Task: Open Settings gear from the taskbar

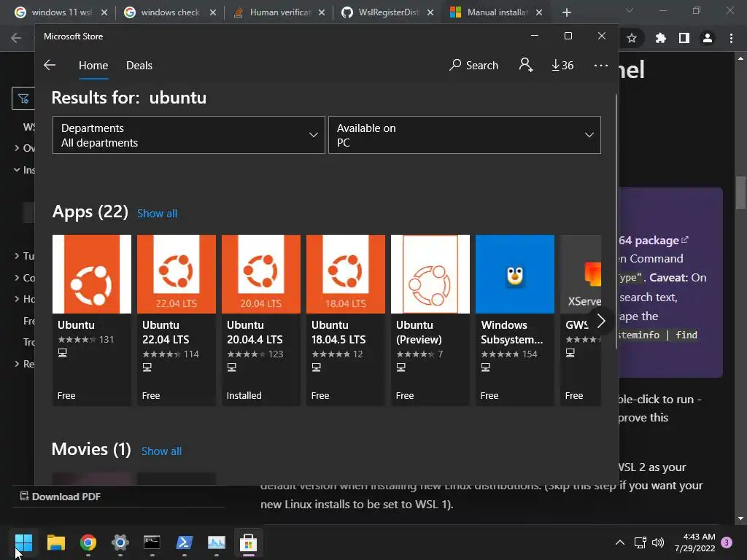Action: click(120, 542)
